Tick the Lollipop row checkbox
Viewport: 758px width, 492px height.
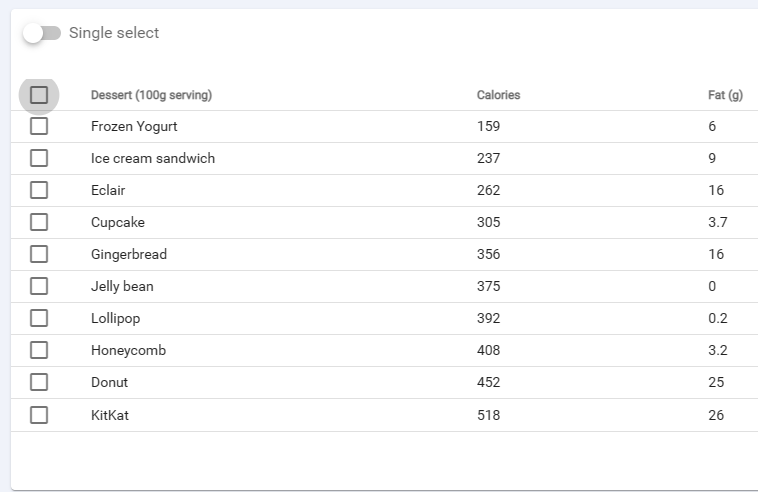coord(39,318)
